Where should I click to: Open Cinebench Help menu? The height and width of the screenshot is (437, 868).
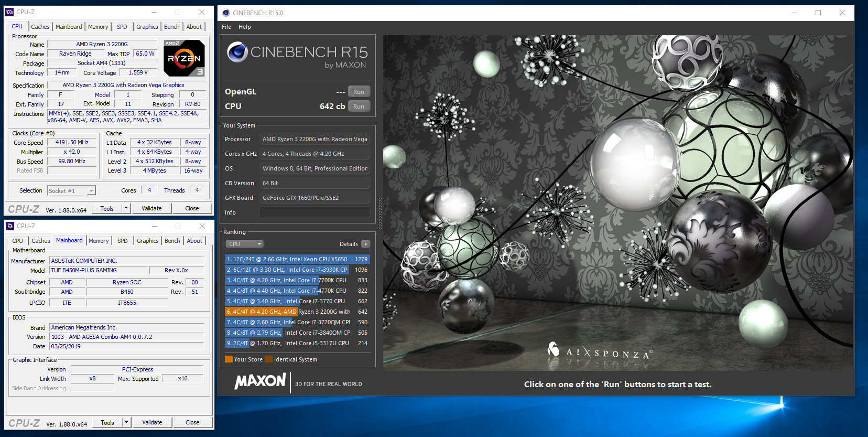pyautogui.click(x=245, y=27)
